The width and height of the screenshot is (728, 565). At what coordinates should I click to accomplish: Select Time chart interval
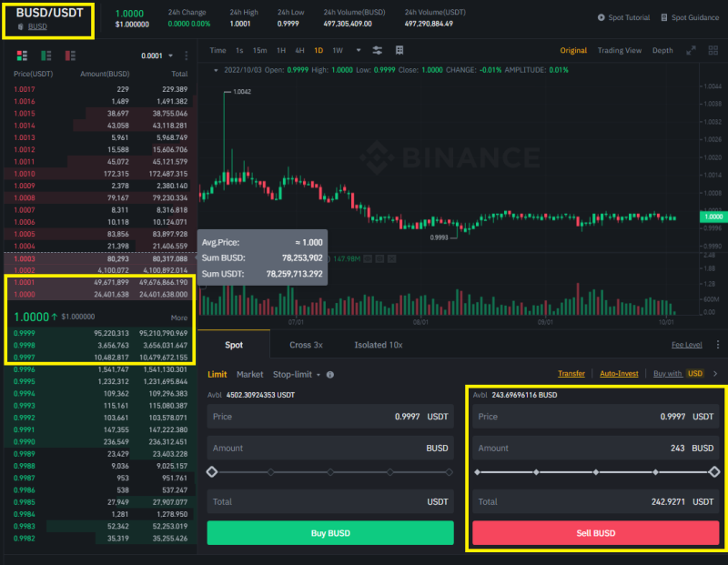click(x=217, y=50)
